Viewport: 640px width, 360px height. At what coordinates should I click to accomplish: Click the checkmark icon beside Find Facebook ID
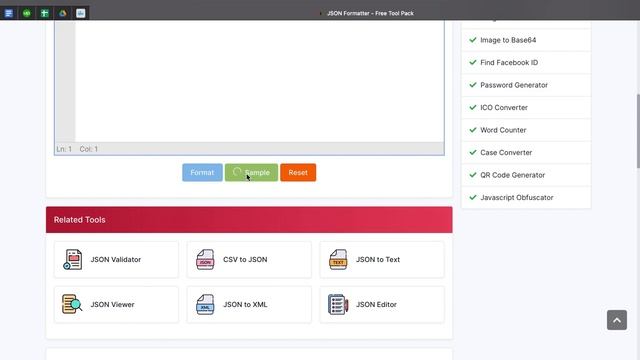tap(473, 62)
